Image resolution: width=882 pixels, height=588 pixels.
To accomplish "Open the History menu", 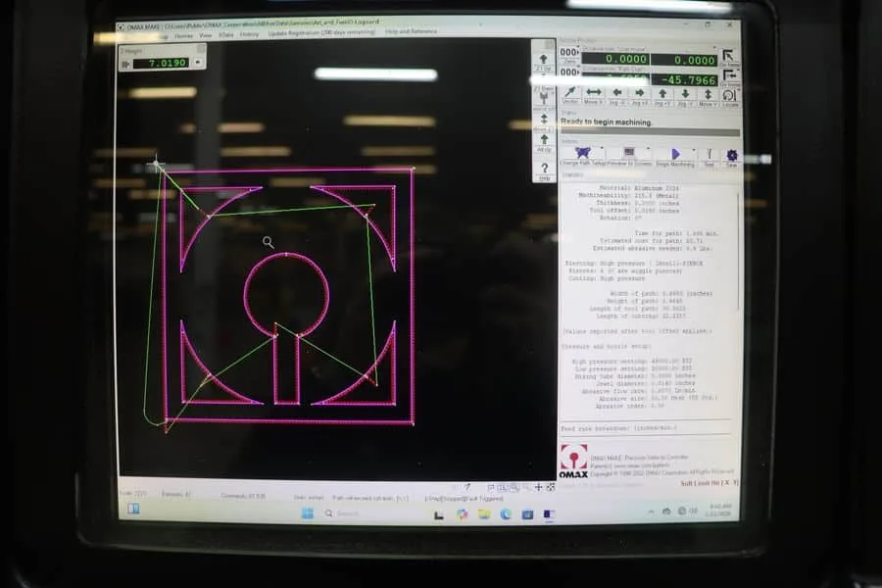I will tap(249, 35).
